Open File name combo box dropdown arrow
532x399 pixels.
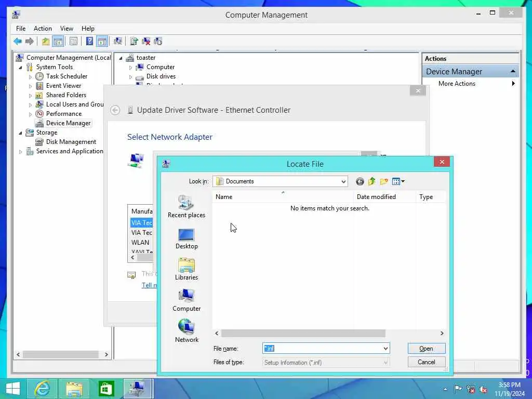(385, 349)
